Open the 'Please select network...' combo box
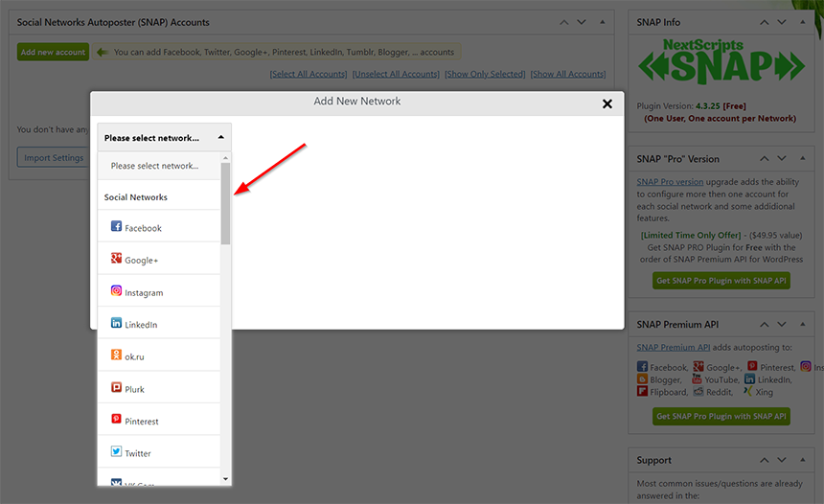824x504 pixels. point(164,138)
